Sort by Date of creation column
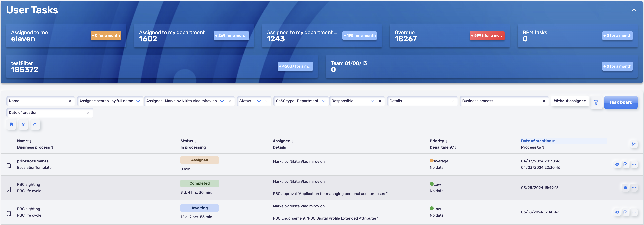Image resolution: width=644 pixels, height=225 pixels. pos(538,141)
